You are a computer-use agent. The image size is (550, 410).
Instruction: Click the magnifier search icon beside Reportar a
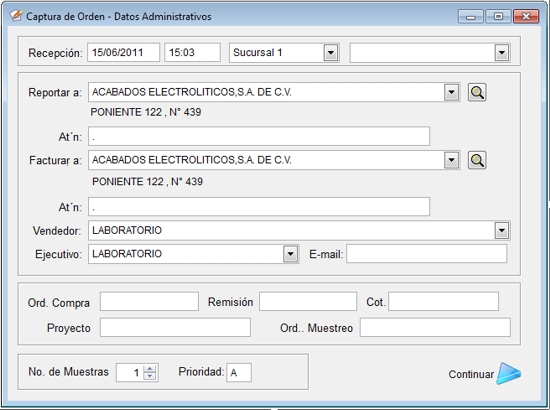click(x=477, y=93)
